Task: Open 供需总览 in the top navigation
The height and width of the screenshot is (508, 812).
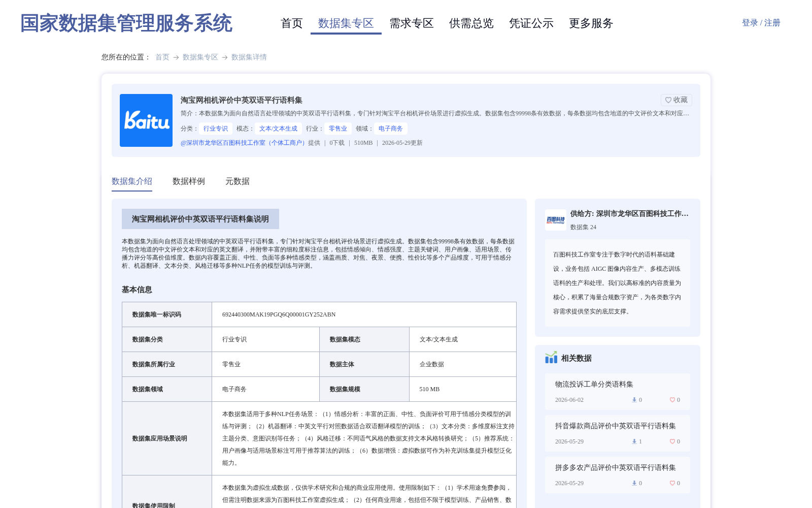Action: pos(471,23)
